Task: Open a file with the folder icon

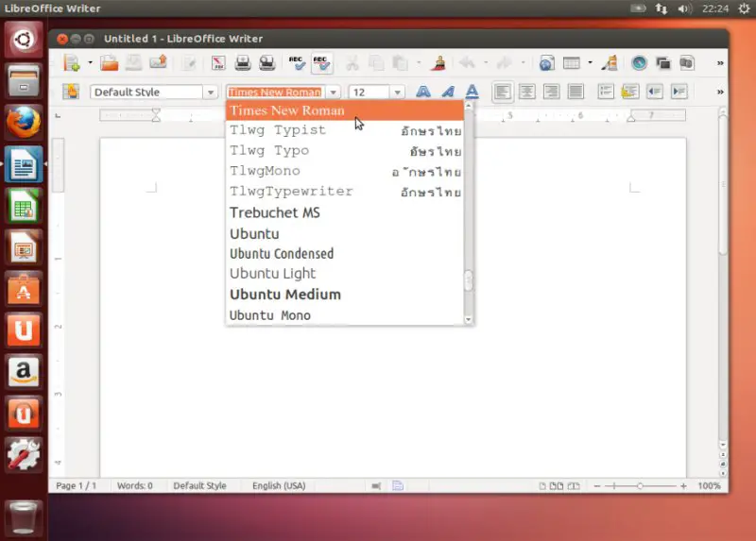Action: (x=110, y=63)
